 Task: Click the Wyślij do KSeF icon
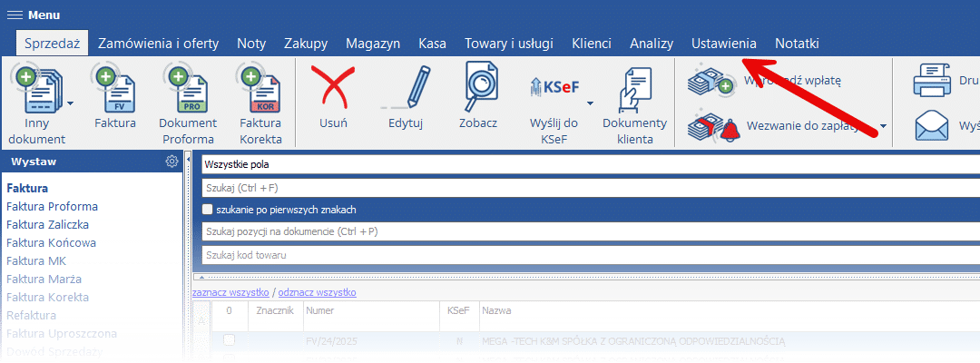pos(554,88)
